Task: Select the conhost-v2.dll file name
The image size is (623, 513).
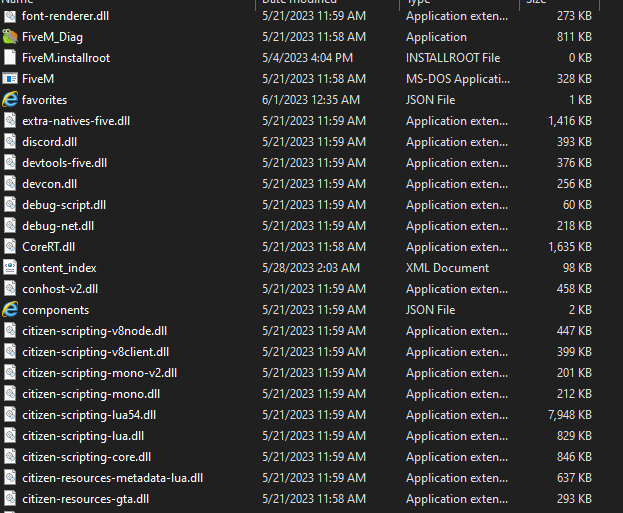Action: coord(60,289)
